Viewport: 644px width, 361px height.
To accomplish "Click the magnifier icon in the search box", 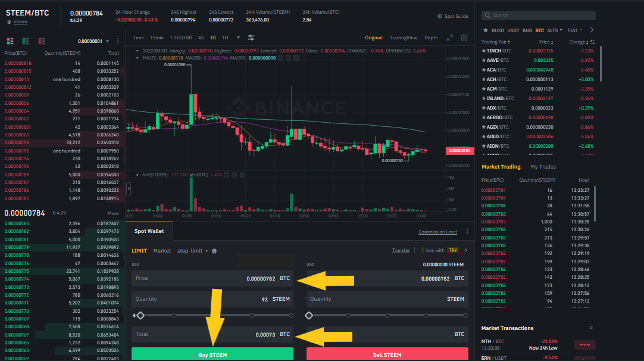I will 487,15.
